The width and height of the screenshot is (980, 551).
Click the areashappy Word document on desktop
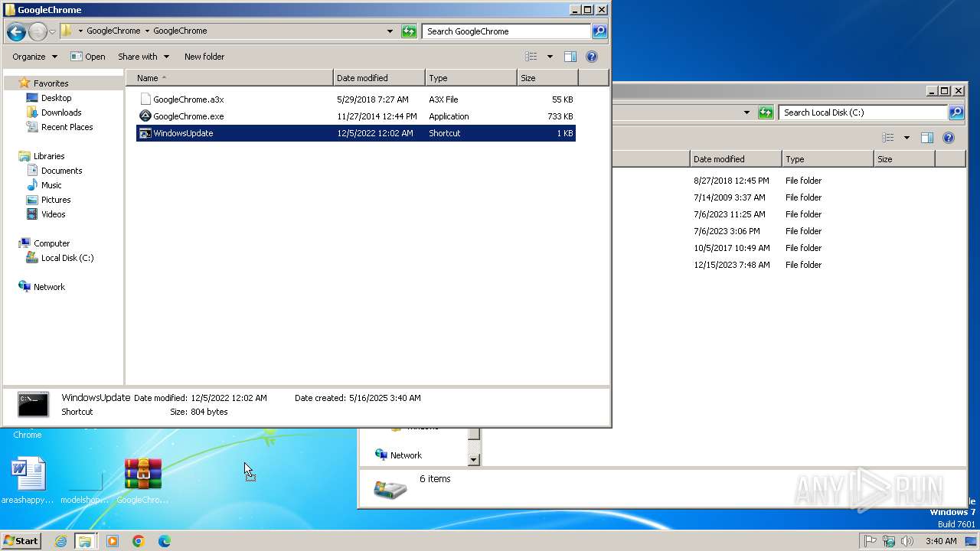pos(28,481)
